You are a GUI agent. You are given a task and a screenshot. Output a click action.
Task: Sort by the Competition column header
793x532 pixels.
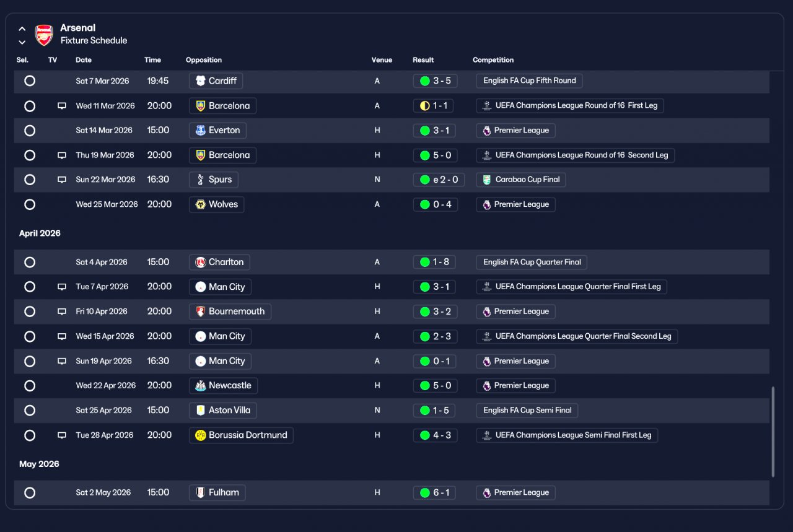click(x=493, y=60)
